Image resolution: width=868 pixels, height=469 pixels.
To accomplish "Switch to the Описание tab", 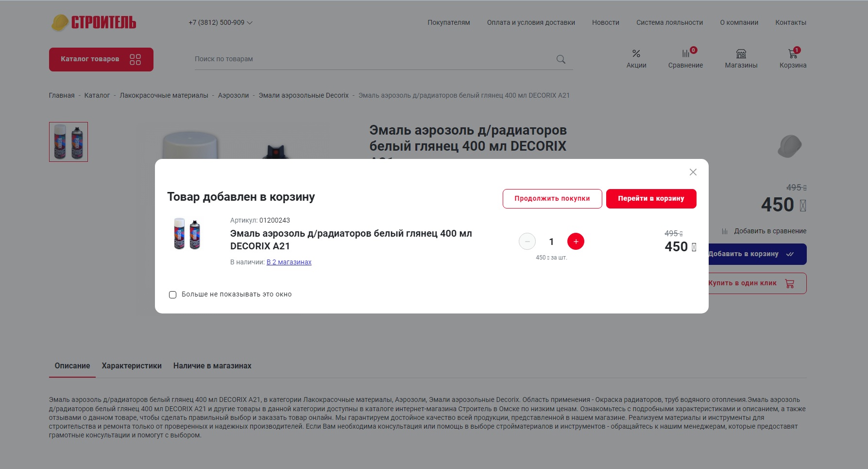I will (x=72, y=366).
